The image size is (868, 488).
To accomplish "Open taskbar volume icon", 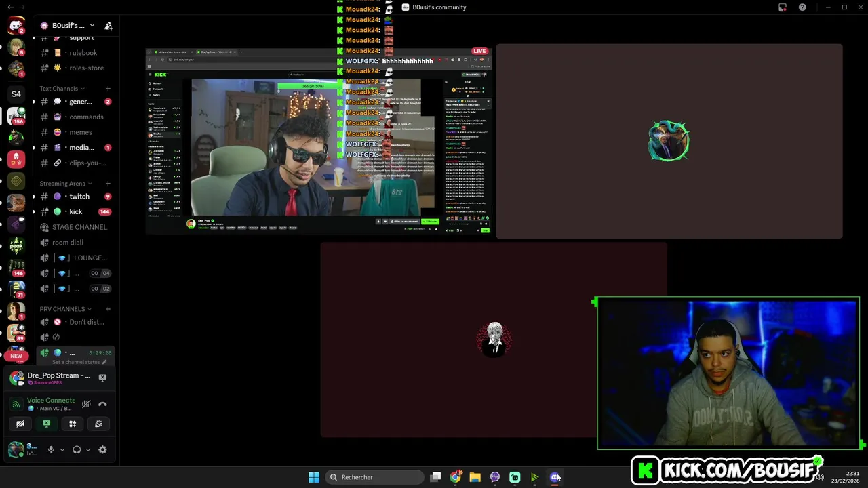I will point(820,477).
